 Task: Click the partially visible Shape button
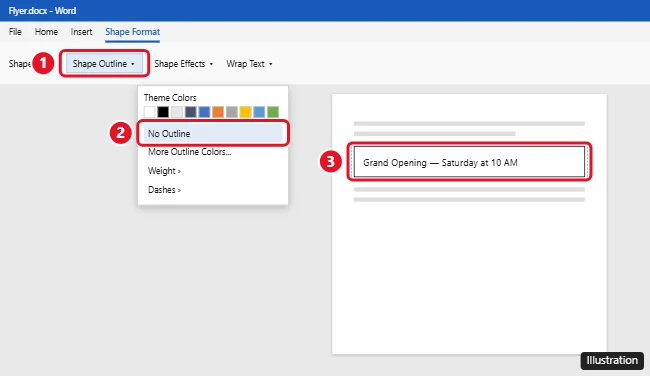coord(19,63)
